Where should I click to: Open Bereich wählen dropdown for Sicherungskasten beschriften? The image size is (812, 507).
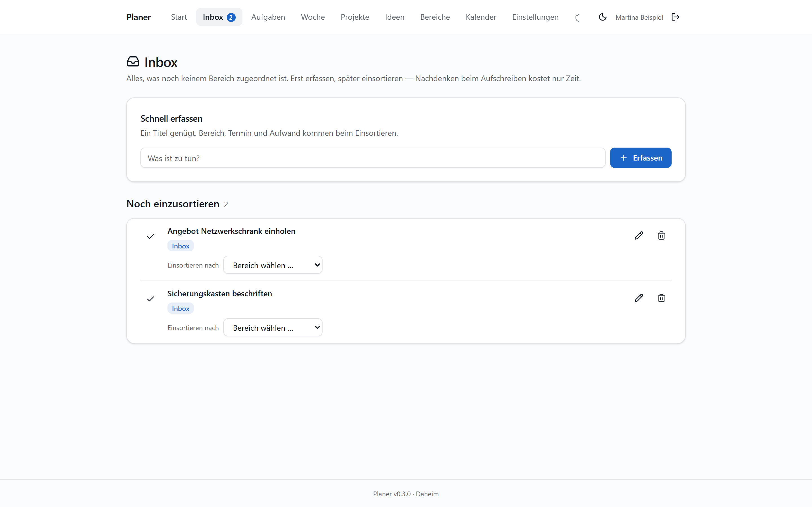tap(273, 327)
